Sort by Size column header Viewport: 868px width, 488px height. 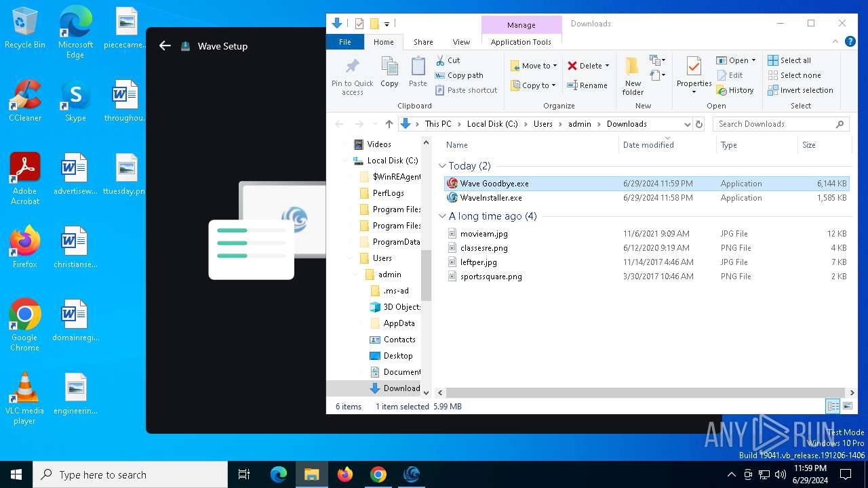809,144
